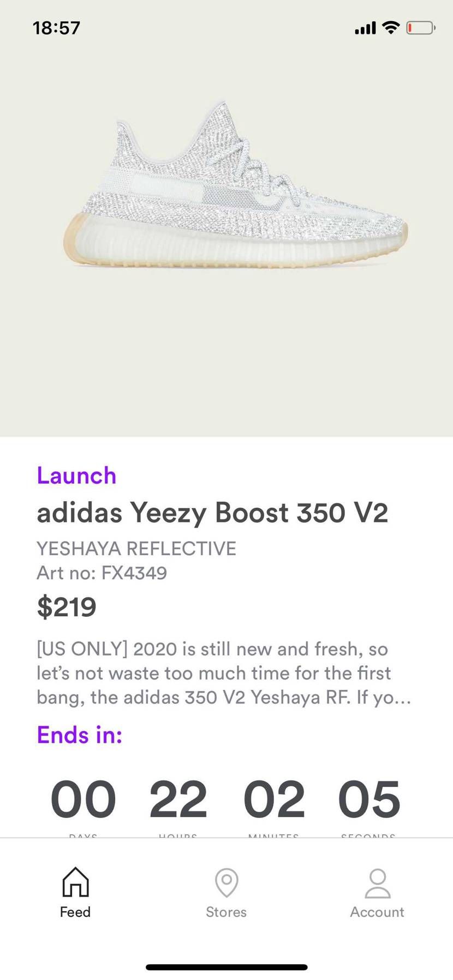Tap the Wi-Fi status icon
Image resolution: width=453 pixels, height=980 pixels.
pyautogui.click(x=391, y=27)
